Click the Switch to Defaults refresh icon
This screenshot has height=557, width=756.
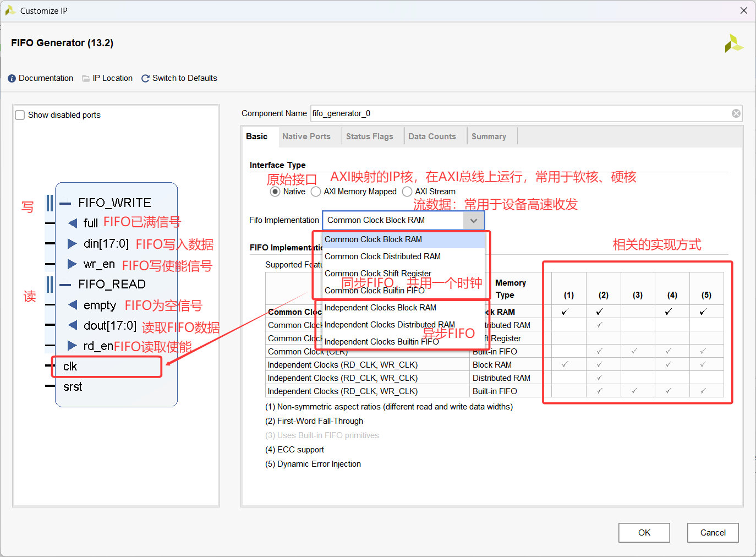pyautogui.click(x=145, y=79)
